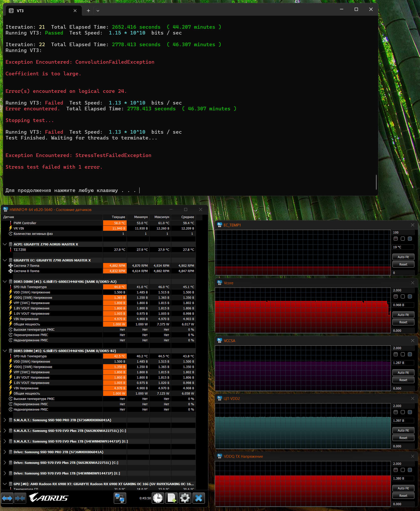Click Auto Fit in the VCCSA graph

point(403,373)
